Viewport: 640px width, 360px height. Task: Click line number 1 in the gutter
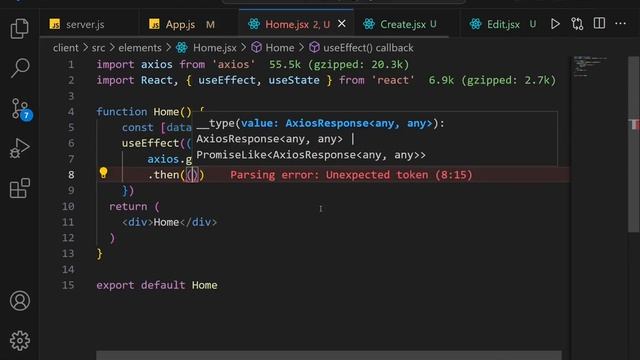71,64
